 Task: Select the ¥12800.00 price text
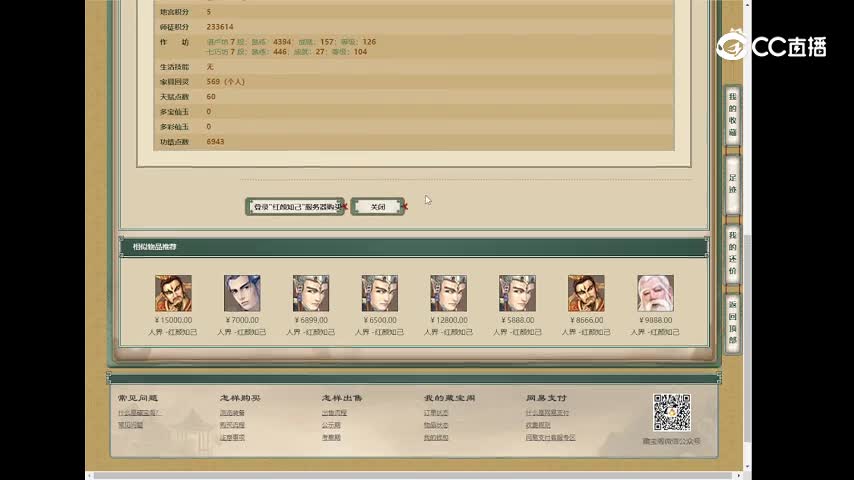448,320
